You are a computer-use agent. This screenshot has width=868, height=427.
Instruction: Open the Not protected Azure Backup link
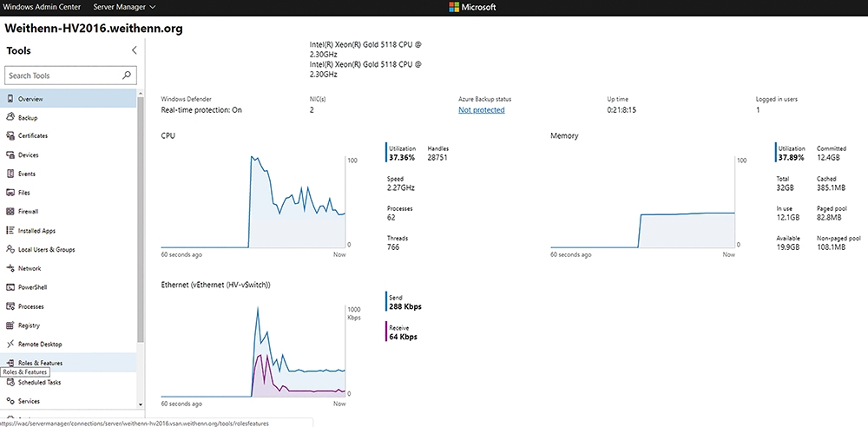point(481,110)
